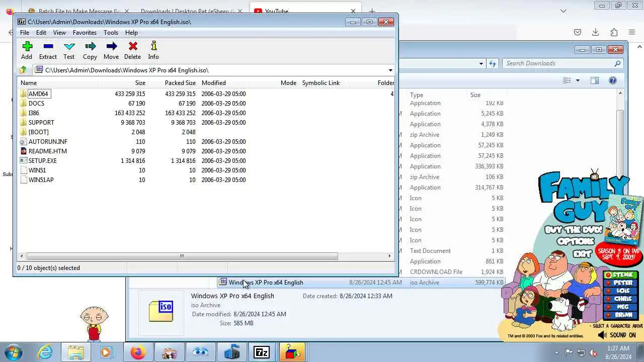The width and height of the screenshot is (644, 362).
Task: Open the Tools menu in 7-Zip
Action: tap(111, 33)
